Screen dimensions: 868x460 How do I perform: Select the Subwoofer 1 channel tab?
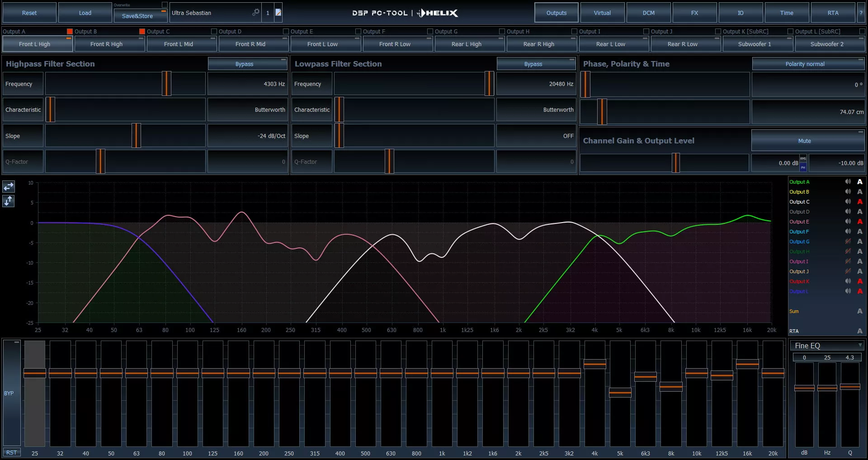[758, 44]
